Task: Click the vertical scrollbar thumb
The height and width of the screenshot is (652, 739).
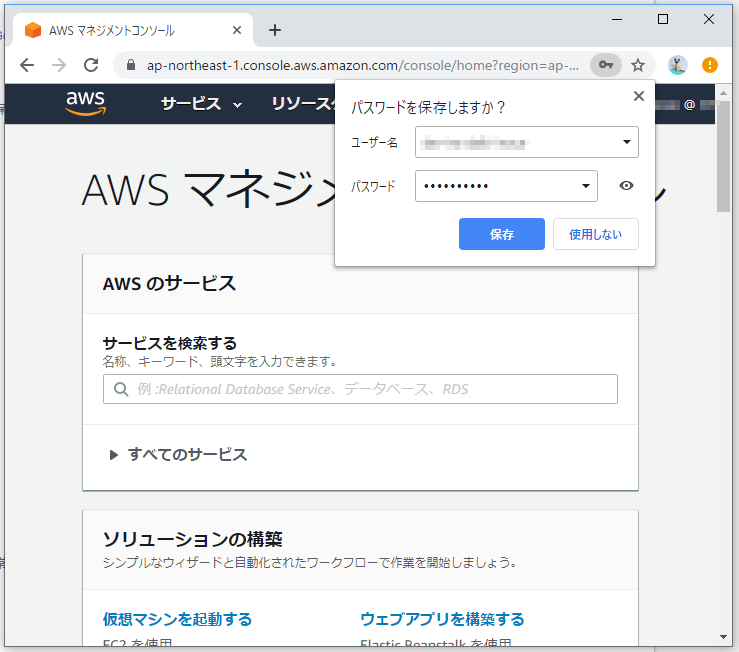Action: point(723,157)
